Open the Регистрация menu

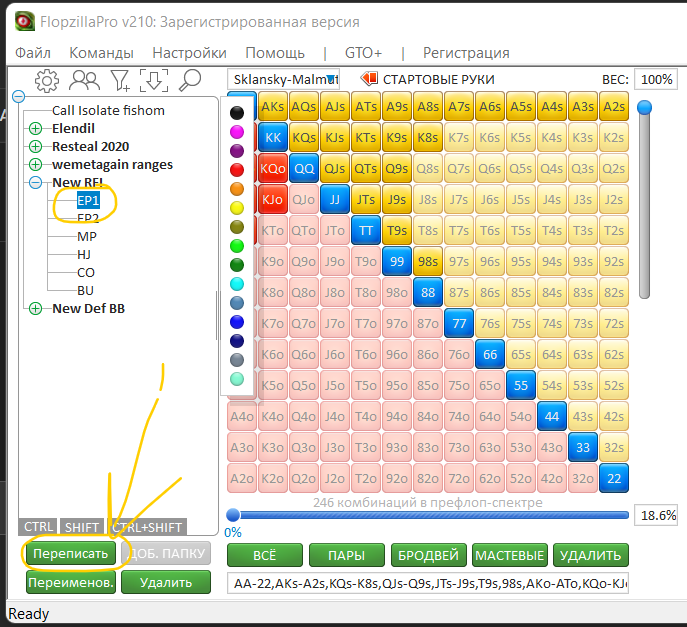click(x=466, y=53)
